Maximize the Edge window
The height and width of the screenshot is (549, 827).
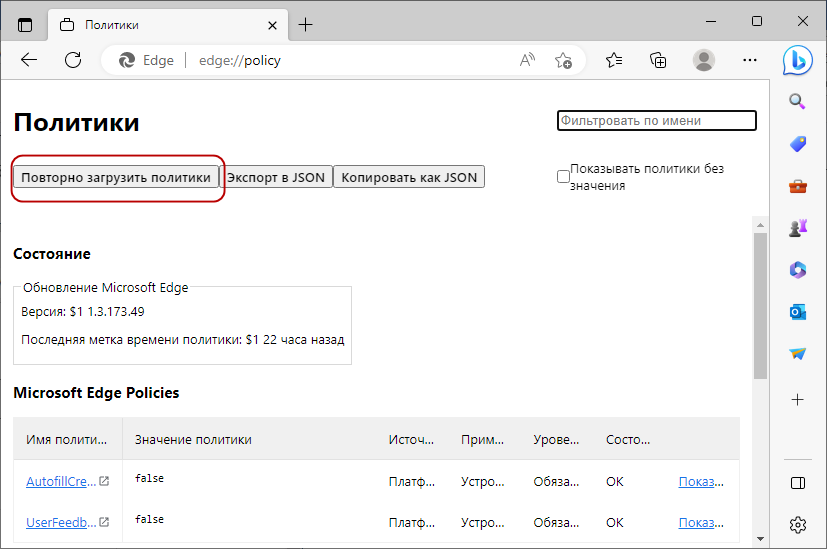757,22
